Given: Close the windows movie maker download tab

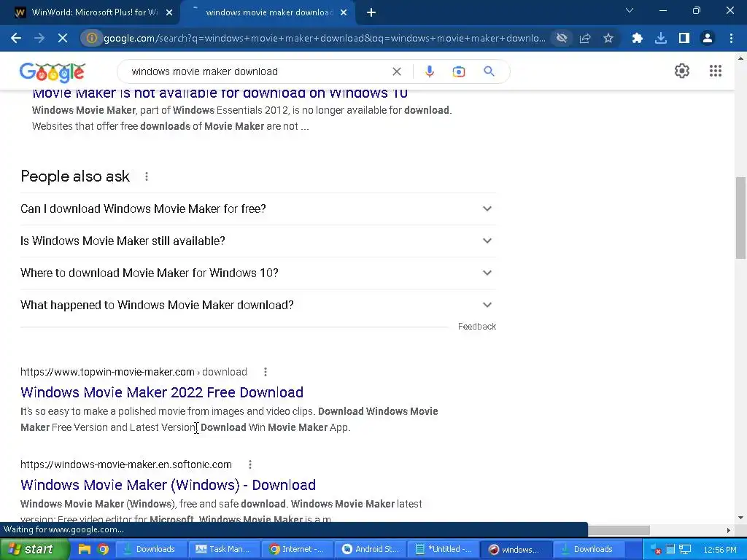Looking at the screenshot, I should [x=344, y=13].
